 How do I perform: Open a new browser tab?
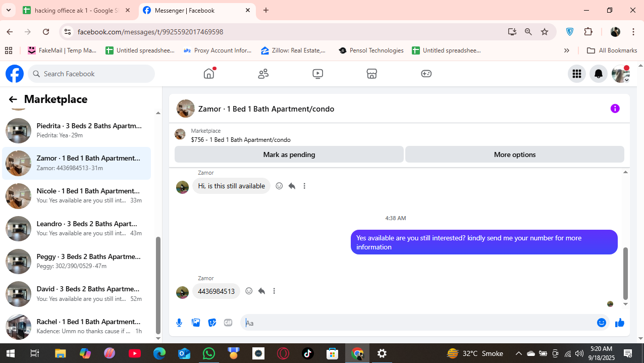click(266, 10)
